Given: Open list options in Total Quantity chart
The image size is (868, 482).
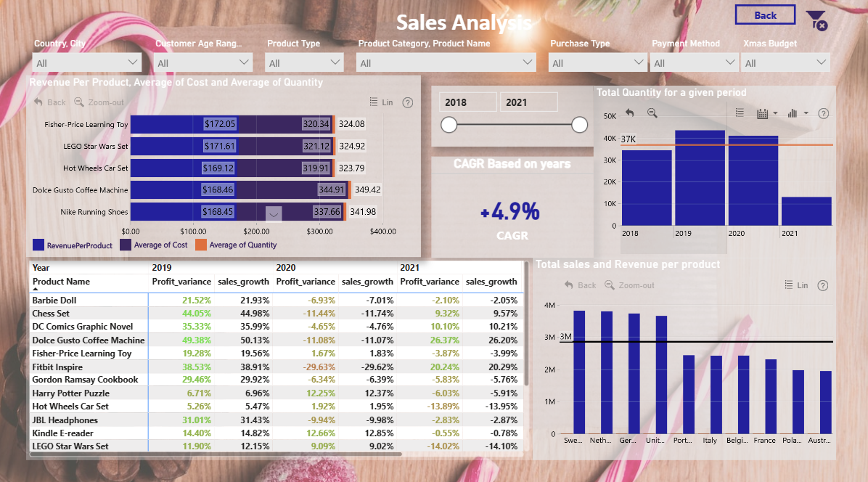Looking at the screenshot, I should click(x=740, y=113).
